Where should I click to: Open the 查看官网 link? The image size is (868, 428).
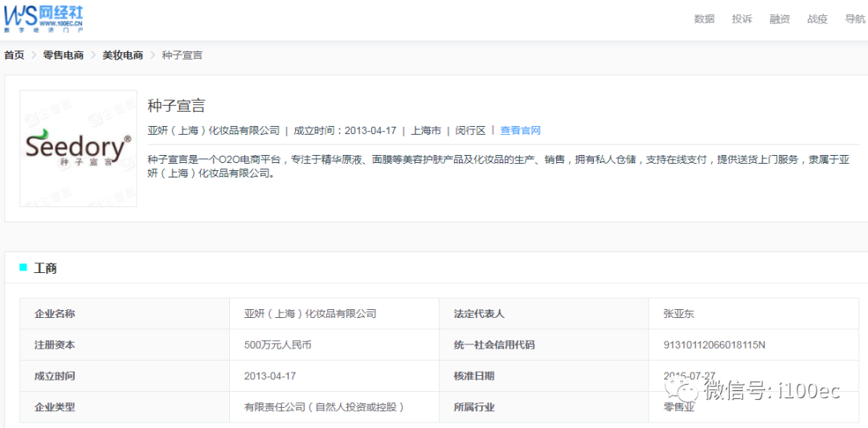(x=520, y=131)
